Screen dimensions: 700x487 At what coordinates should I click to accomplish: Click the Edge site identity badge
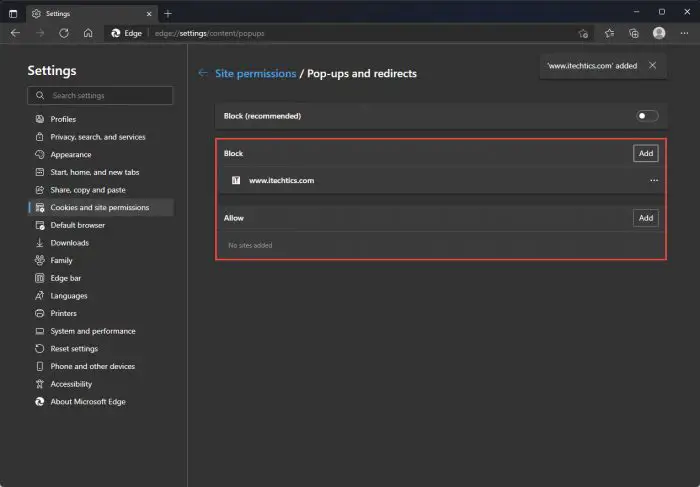(x=126, y=33)
